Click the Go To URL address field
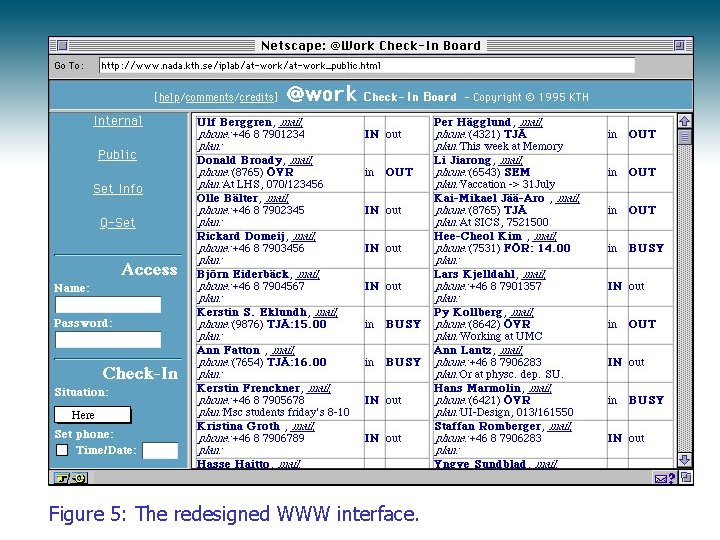Image resolution: width=720 pixels, height=540 pixels. [x=367, y=66]
